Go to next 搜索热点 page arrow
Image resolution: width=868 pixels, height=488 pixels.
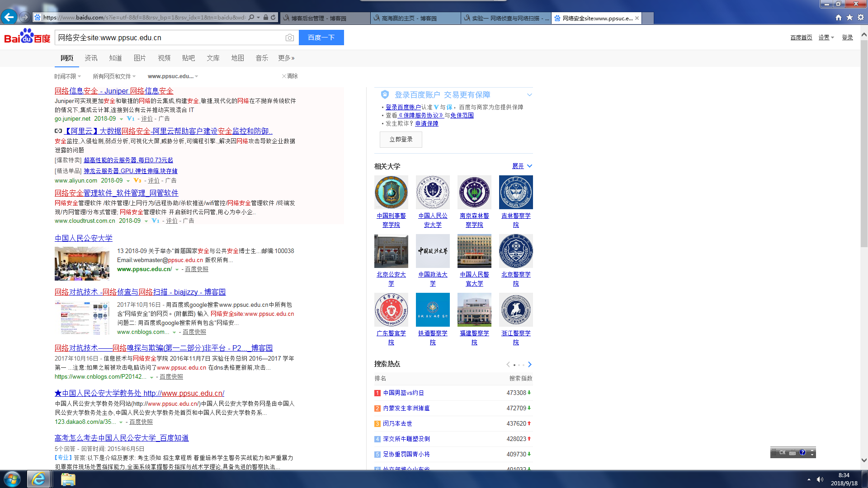click(x=530, y=365)
